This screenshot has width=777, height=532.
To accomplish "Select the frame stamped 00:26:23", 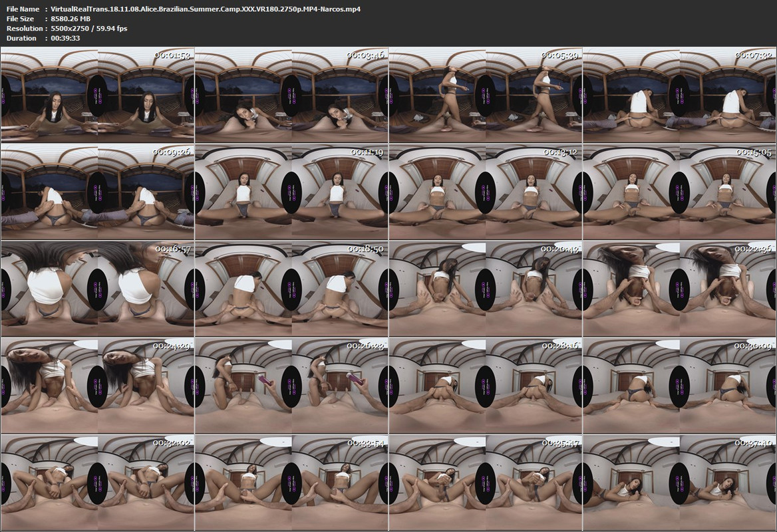I will [291, 386].
